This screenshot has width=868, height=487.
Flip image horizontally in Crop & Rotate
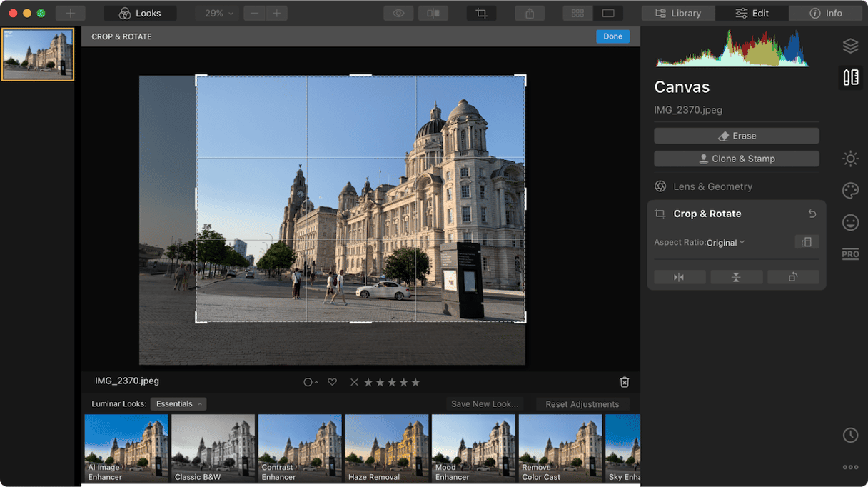point(680,277)
